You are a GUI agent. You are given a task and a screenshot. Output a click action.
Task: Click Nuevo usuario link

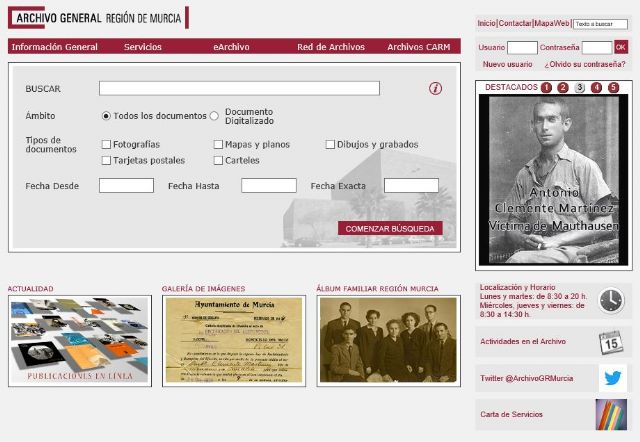507,64
